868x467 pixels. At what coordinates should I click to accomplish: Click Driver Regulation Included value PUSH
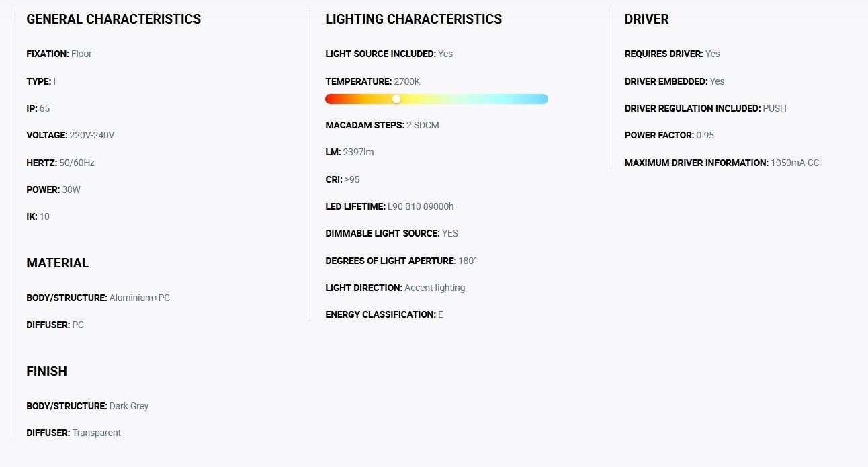pyautogui.click(x=775, y=108)
